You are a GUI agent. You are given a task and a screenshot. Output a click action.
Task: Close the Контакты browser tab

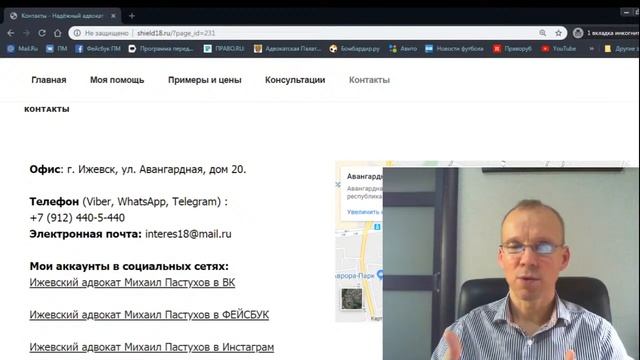pyautogui.click(x=113, y=16)
